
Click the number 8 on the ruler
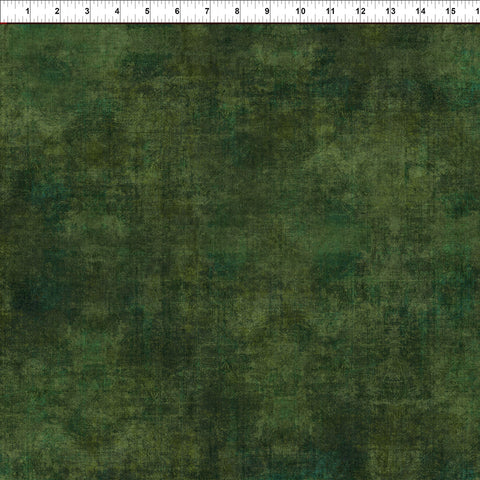pos(237,11)
